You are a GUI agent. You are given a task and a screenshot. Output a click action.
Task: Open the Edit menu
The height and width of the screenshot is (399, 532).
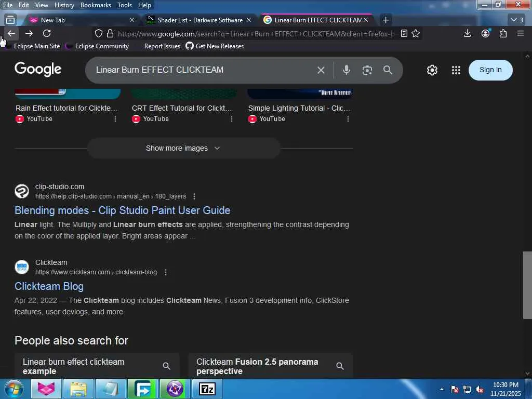(x=23, y=5)
